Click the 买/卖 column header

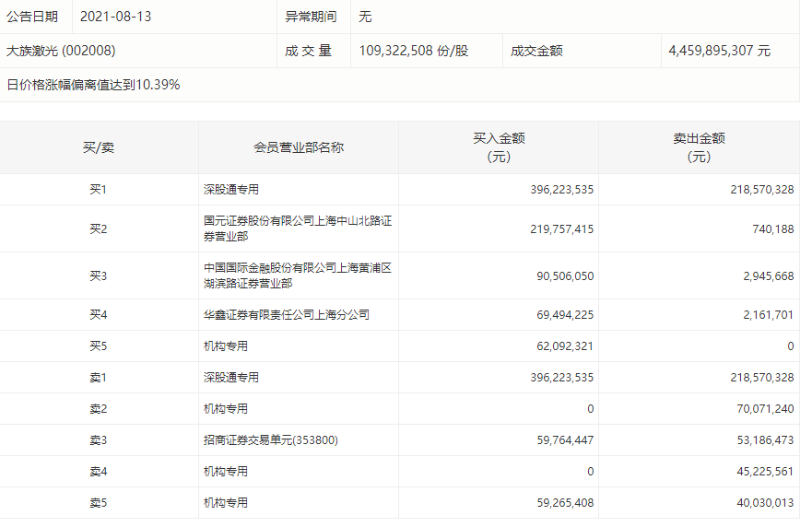coord(99,147)
